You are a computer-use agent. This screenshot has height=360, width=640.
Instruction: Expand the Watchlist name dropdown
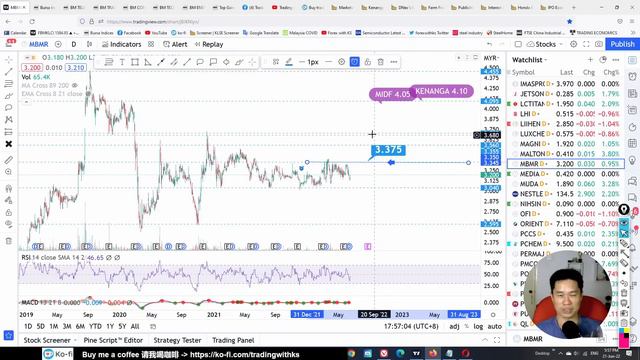pyautogui.click(x=529, y=60)
